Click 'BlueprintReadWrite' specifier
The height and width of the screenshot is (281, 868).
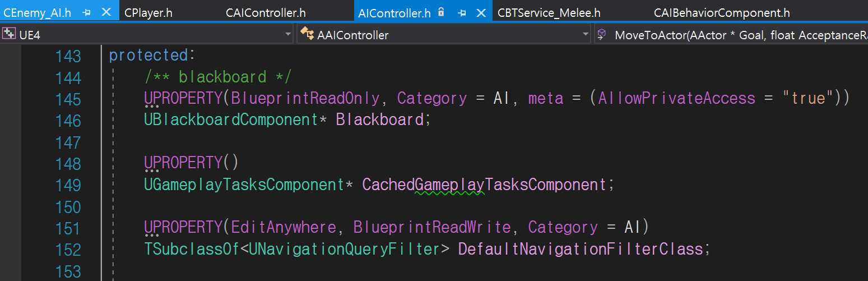coord(432,227)
